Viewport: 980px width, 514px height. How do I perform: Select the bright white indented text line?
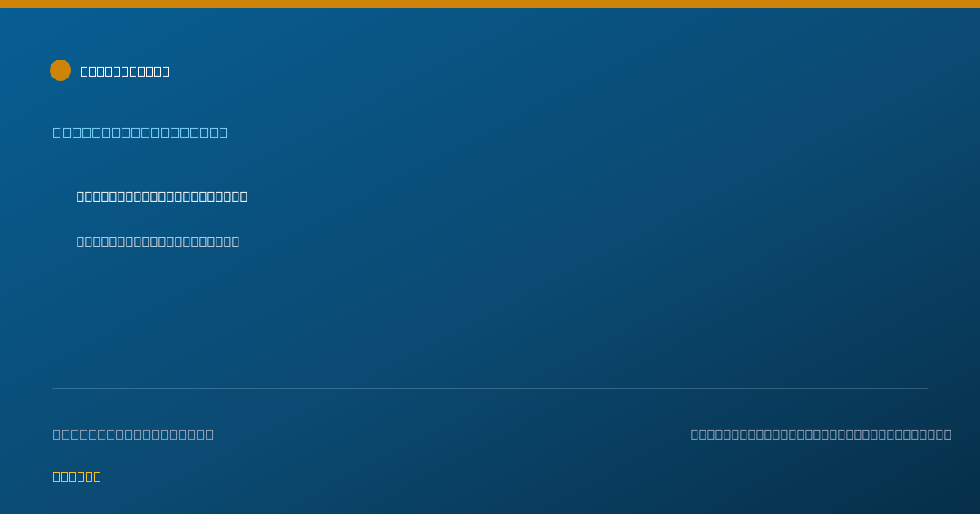click(x=162, y=196)
